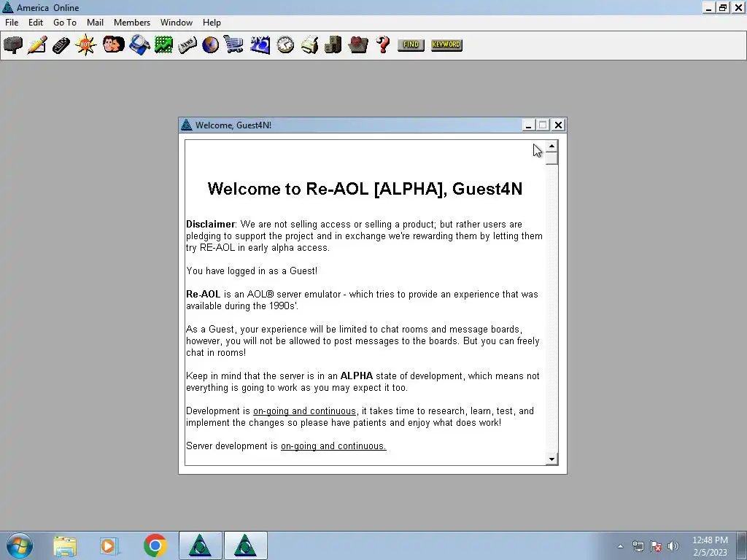
Task: Click the bold 'ALPHA' word in the paragraph
Action: 356,376
